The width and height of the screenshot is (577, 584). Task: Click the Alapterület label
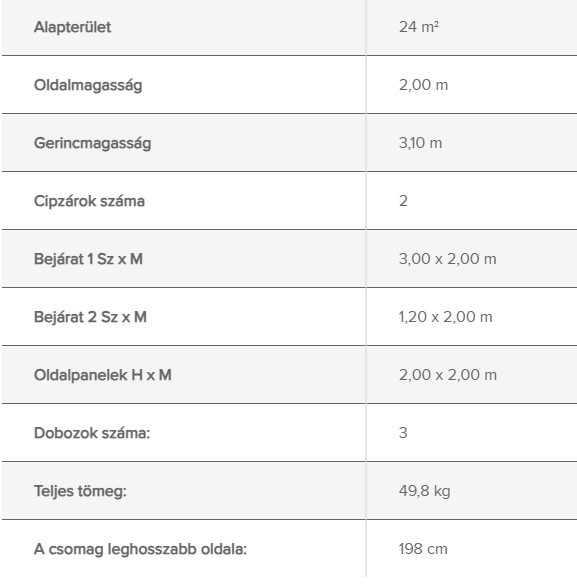click(x=73, y=27)
